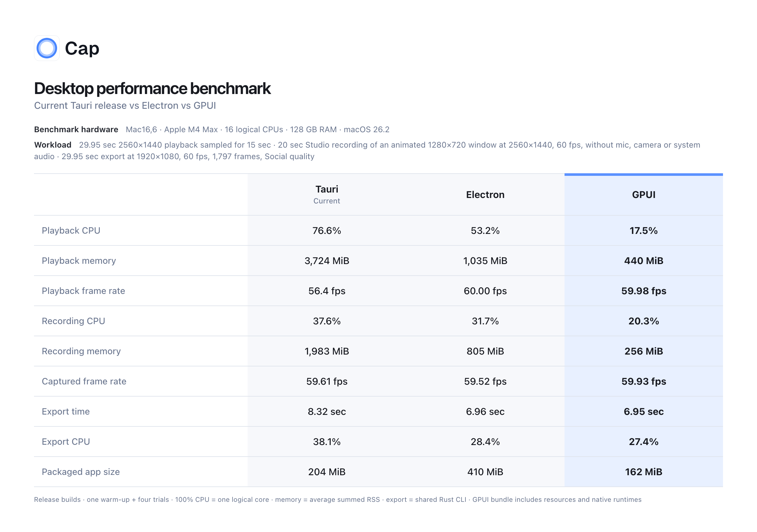Screen dimensions: 757x532
Task: Click the Captured frame rate row label
Action: 84,381
